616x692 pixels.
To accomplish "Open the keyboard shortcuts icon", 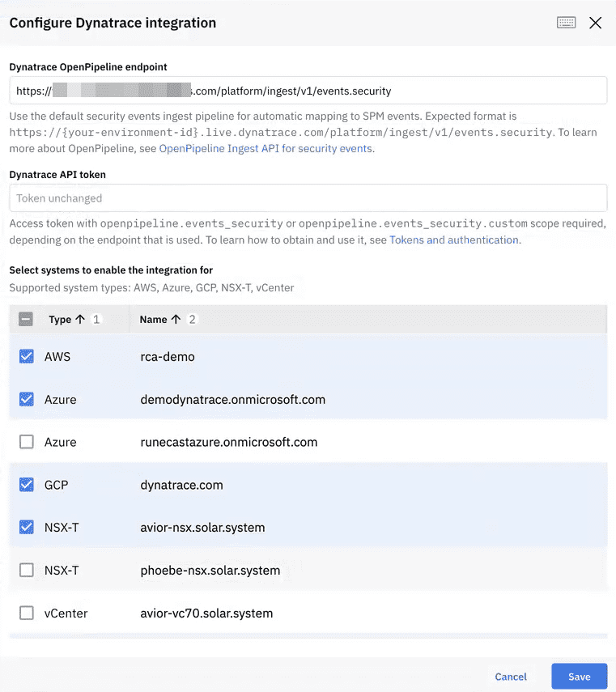I will coord(566,23).
